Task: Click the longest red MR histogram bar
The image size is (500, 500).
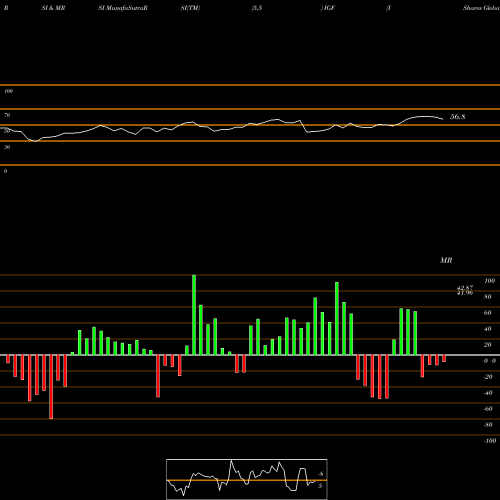Action: coord(51,387)
